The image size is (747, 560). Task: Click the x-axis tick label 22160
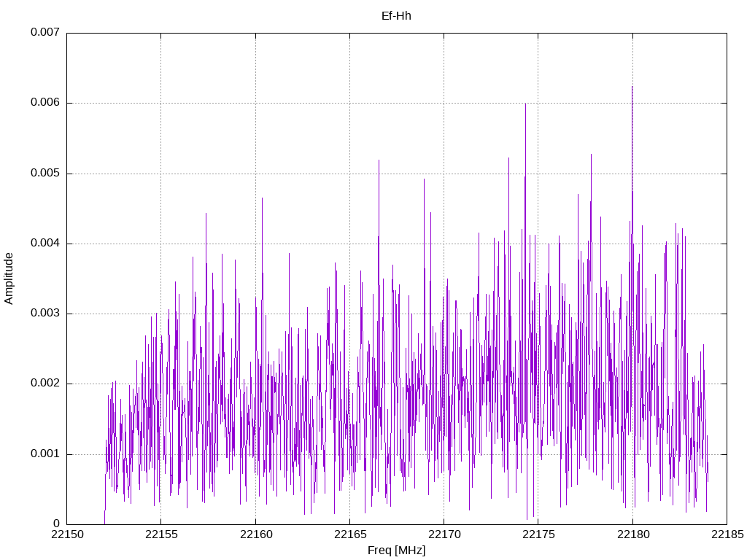[256, 534]
